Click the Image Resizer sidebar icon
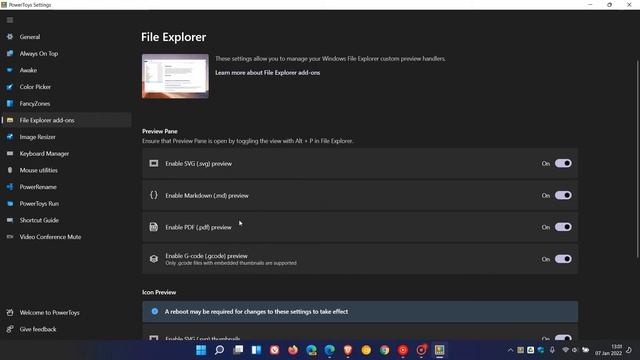Screen dimensions: 640x360 pyautogui.click(x=10, y=137)
